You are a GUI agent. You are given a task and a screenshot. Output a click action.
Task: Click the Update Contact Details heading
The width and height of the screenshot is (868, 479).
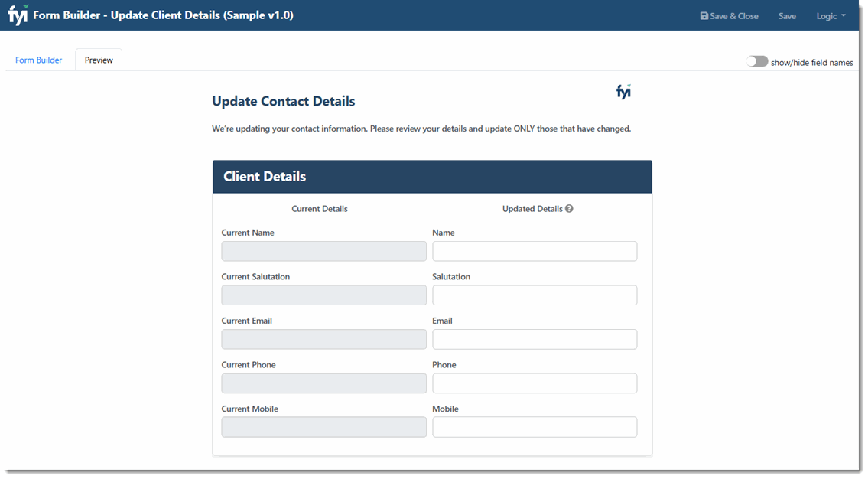click(x=284, y=101)
